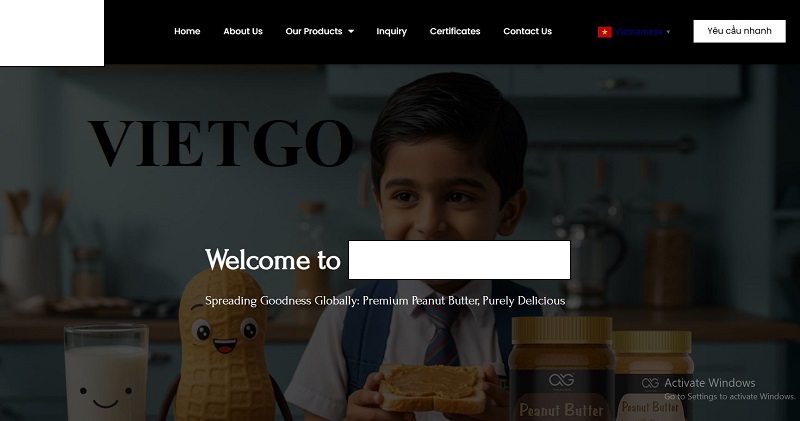Viewport: 800px width, 421px height.
Task: Click the Our Products dropdown arrow
Action: coord(351,32)
